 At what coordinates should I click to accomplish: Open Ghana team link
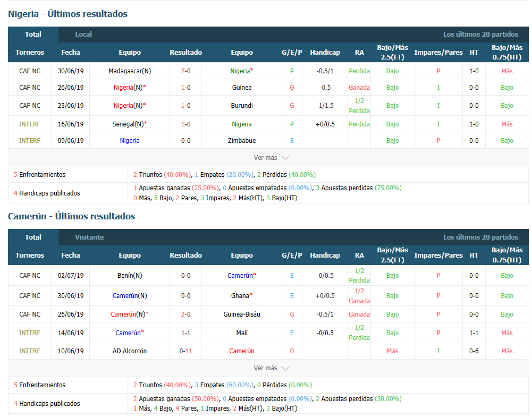click(x=242, y=296)
